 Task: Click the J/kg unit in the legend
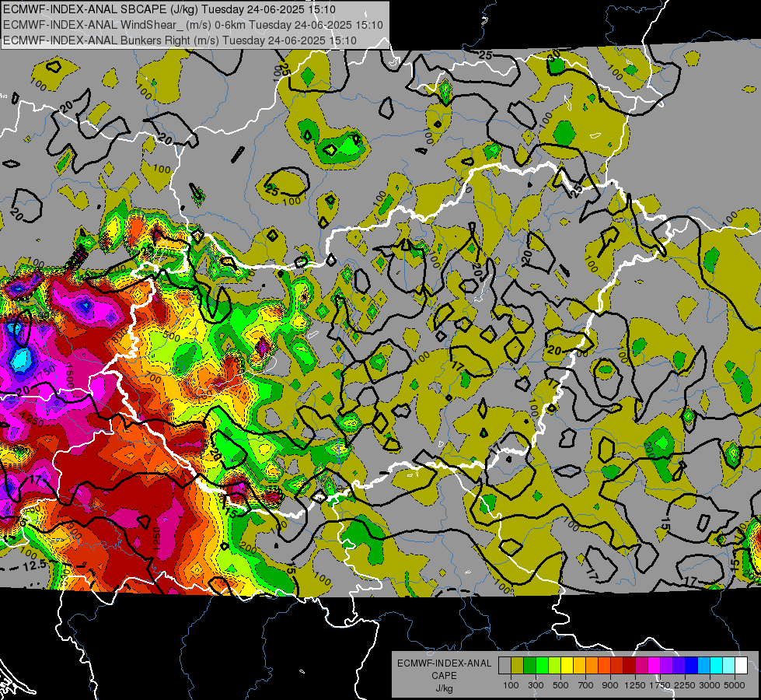(x=444, y=688)
